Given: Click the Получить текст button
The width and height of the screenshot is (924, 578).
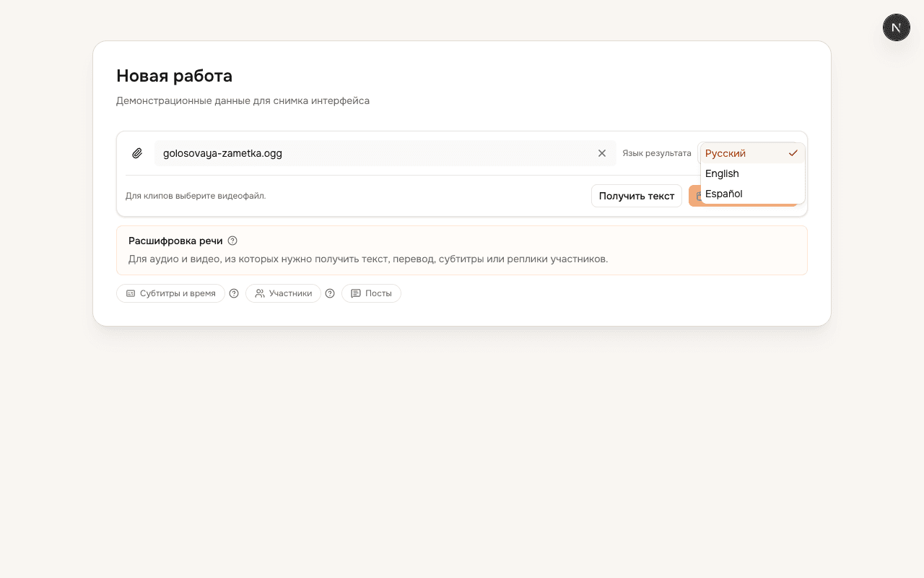Looking at the screenshot, I should pos(637,196).
